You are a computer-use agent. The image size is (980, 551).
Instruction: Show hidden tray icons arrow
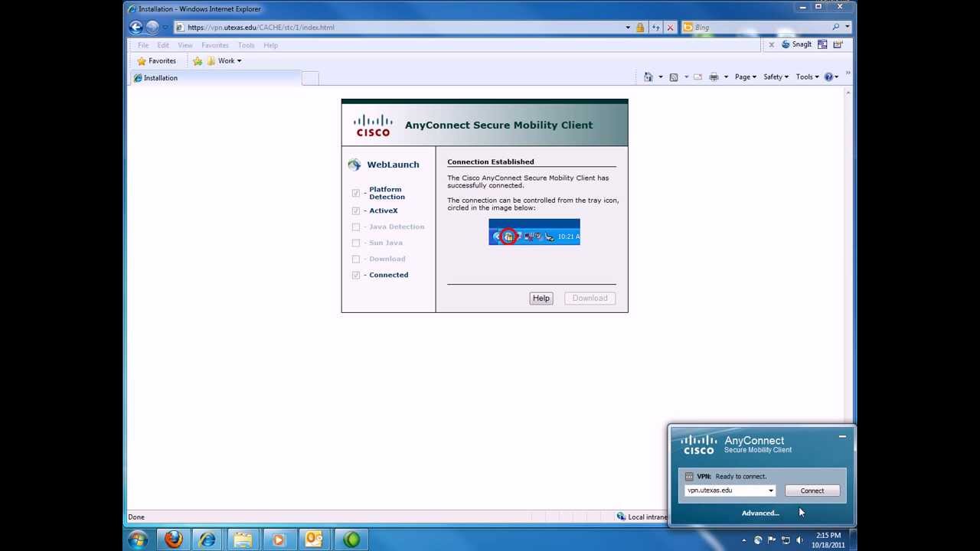(x=743, y=540)
